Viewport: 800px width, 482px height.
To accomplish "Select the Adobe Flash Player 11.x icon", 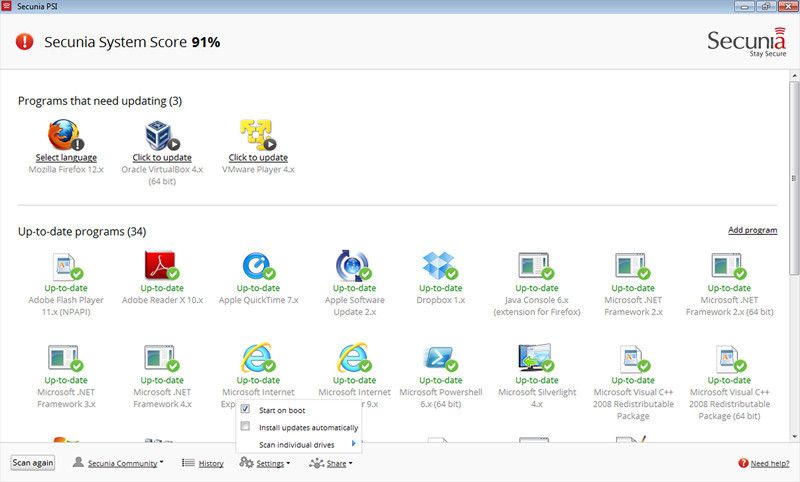I will [67, 266].
